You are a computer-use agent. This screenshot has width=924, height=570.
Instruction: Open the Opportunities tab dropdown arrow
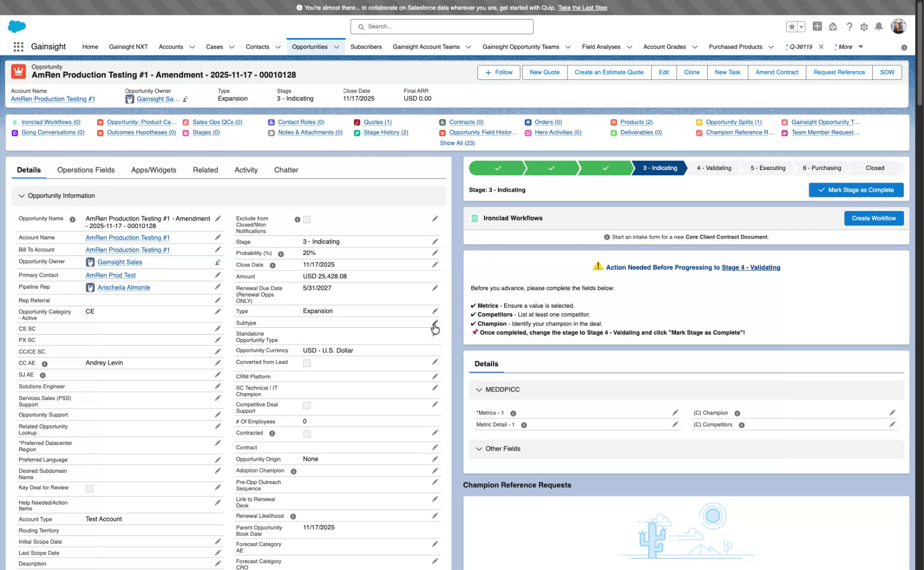coord(337,46)
